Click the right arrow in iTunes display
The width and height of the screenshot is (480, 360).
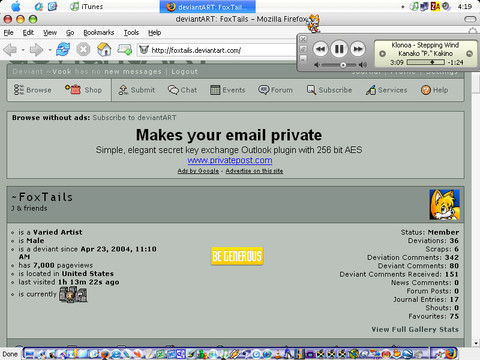coord(469,53)
